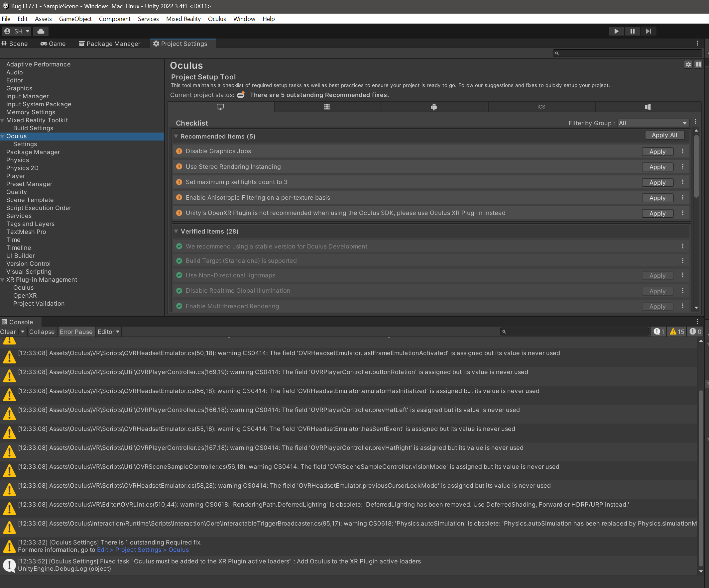Switch to the Package Manager tab

(109, 44)
